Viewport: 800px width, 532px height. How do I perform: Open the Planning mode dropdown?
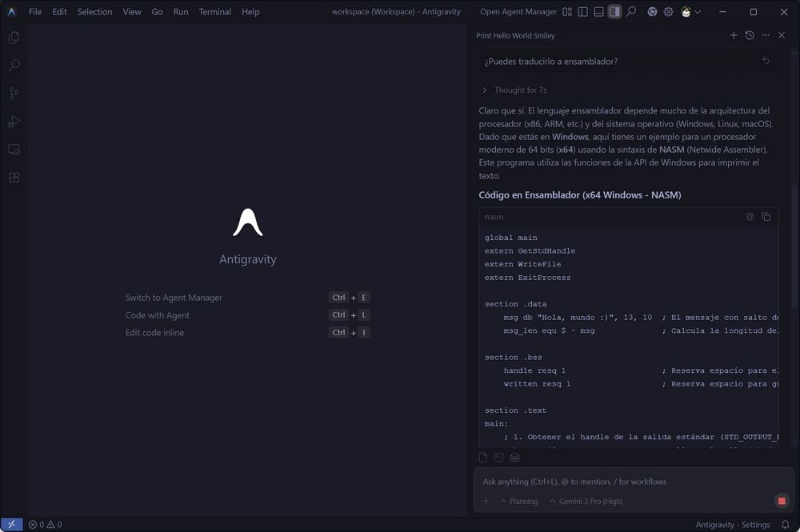[x=519, y=501]
